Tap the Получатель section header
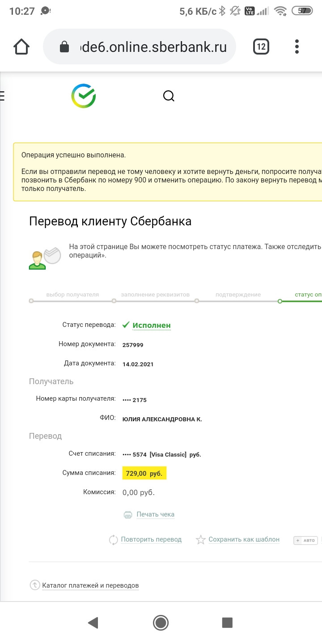Image resolution: width=322 pixels, height=644 pixels. (x=51, y=381)
